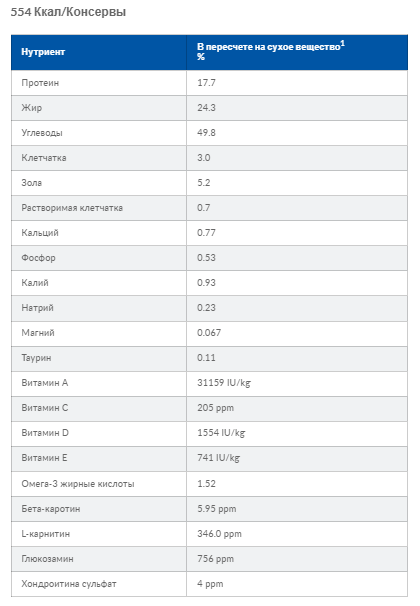Viewport: 420px width, 606px height.
Task: Select the 'L-карнитин' value 346.0 ppm
Action: pos(219,534)
